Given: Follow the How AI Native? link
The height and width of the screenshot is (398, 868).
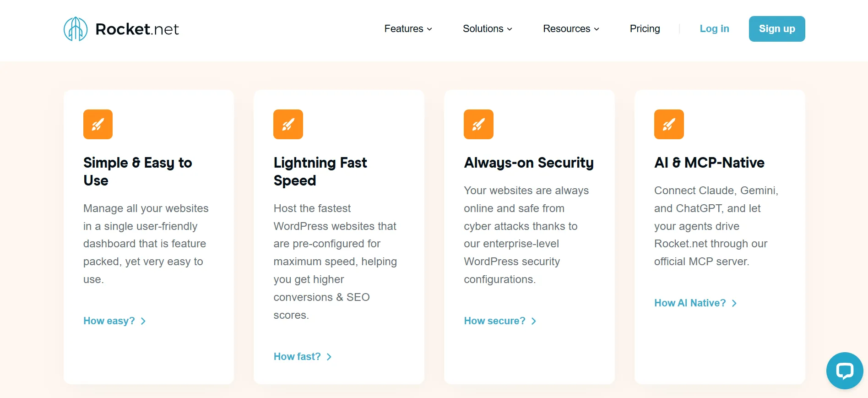Looking at the screenshot, I should [695, 303].
